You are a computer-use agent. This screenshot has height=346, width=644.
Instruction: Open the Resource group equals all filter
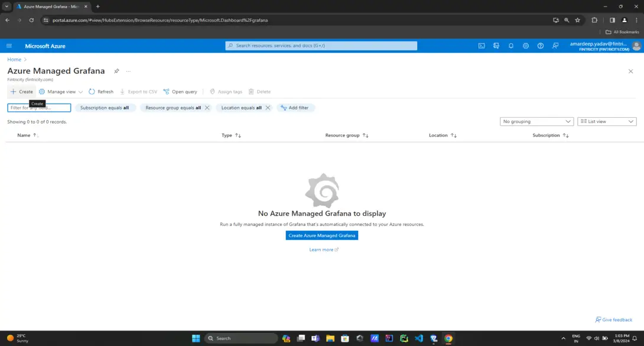click(173, 108)
